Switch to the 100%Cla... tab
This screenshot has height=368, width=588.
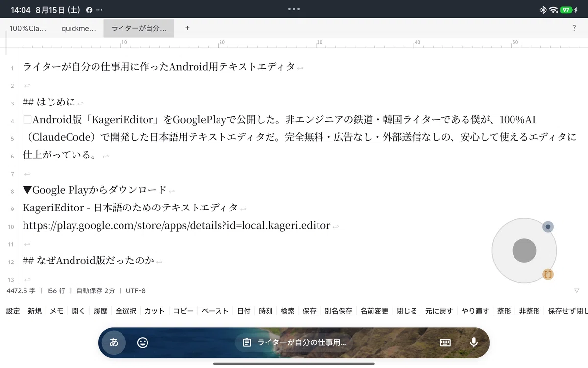[x=28, y=28]
